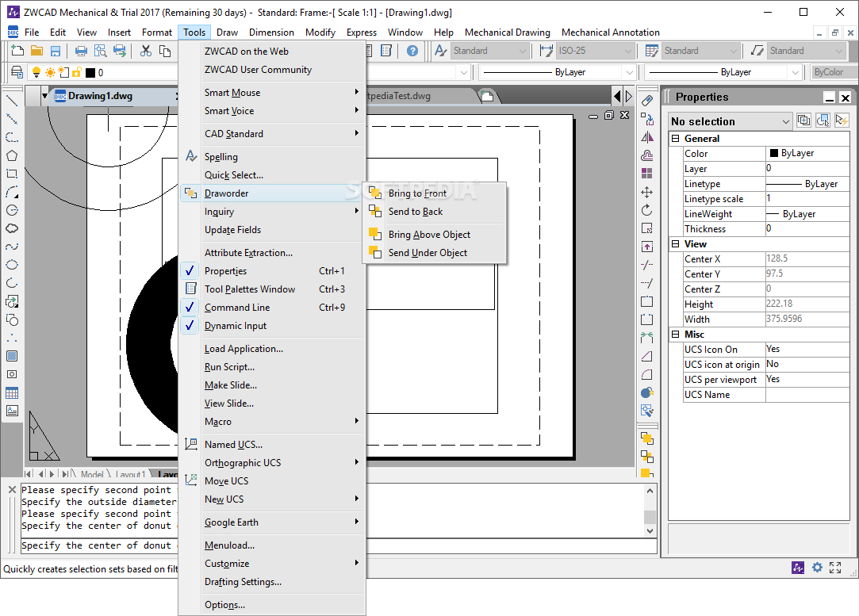This screenshot has height=616, width=859.
Task: Click the Mirror tool icon
Action: pos(647,137)
